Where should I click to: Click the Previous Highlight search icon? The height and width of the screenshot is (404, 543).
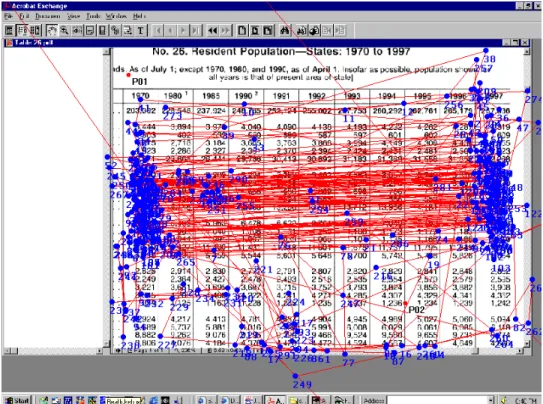click(x=327, y=30)
